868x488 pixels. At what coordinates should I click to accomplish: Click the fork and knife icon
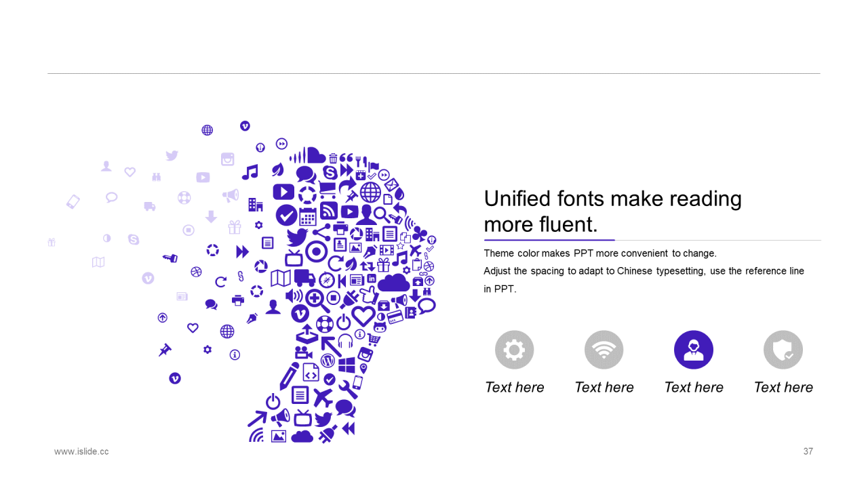click(x=361, y=161)
